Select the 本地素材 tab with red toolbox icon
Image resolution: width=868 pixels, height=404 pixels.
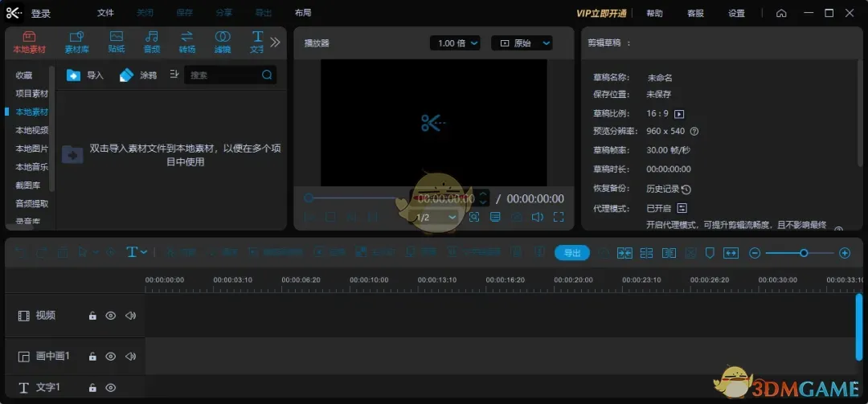click(30, 42)
